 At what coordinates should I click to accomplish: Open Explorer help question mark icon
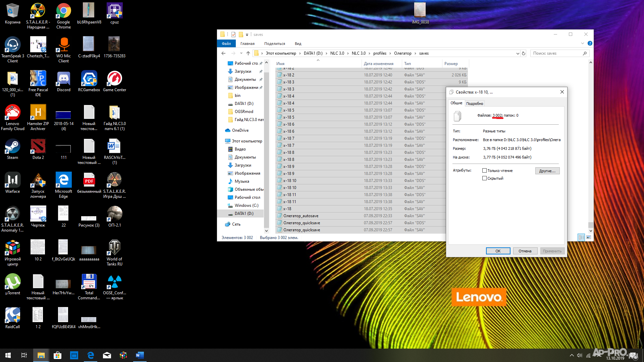590,43
